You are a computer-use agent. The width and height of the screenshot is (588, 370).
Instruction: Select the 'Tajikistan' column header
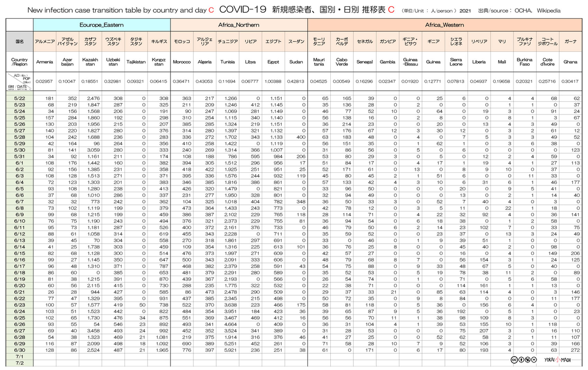tap(136, 62)
